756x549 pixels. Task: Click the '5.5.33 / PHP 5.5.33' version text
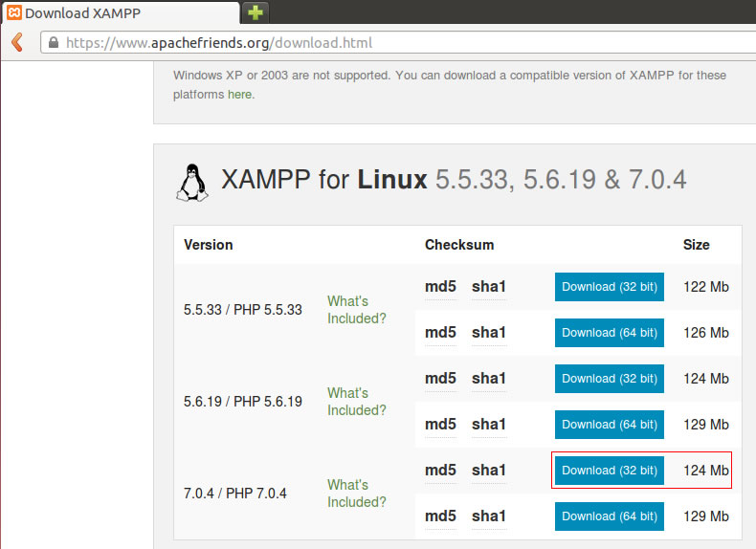(x=242, y=310)
